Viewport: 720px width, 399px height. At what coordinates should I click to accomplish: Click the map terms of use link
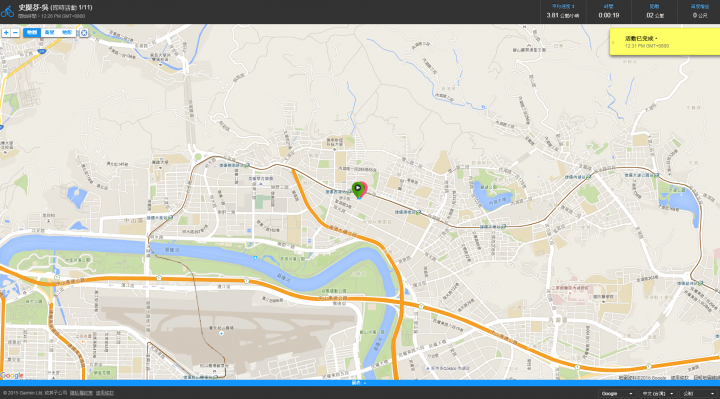point(680,377)
